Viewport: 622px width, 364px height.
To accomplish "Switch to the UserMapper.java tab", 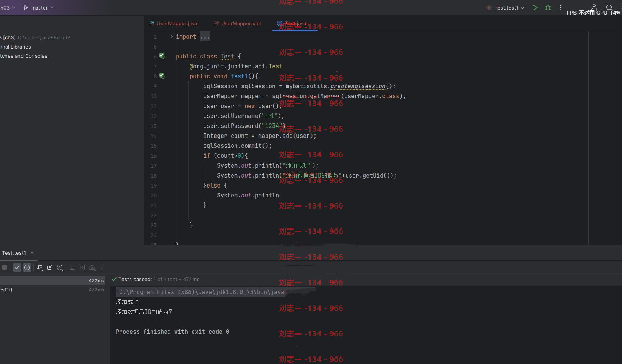I will [173, 23].
